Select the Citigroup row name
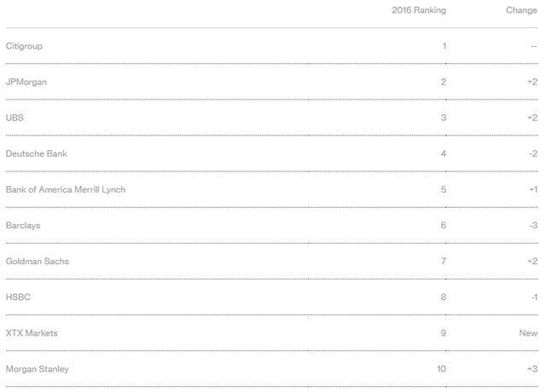Viewport: 552px width, 392px height. [24, 46]
